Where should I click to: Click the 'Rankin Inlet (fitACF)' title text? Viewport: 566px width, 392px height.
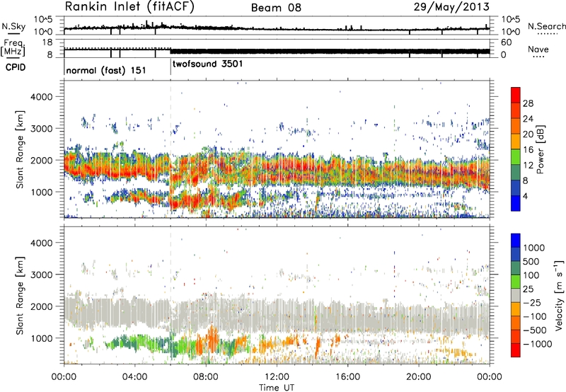pos(129,7)
